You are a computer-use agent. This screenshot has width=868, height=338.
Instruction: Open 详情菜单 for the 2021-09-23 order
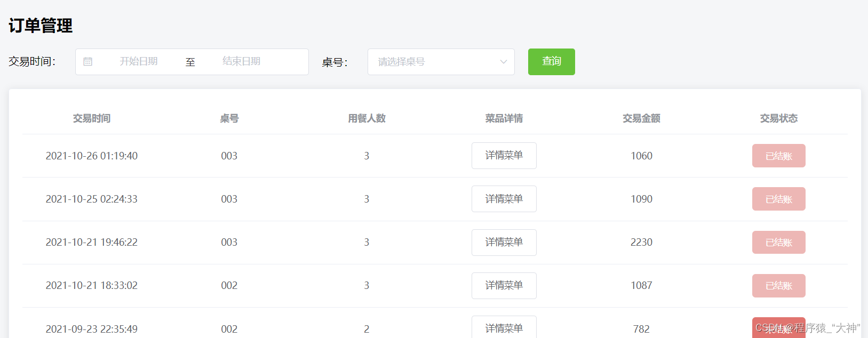pos(504,327)
